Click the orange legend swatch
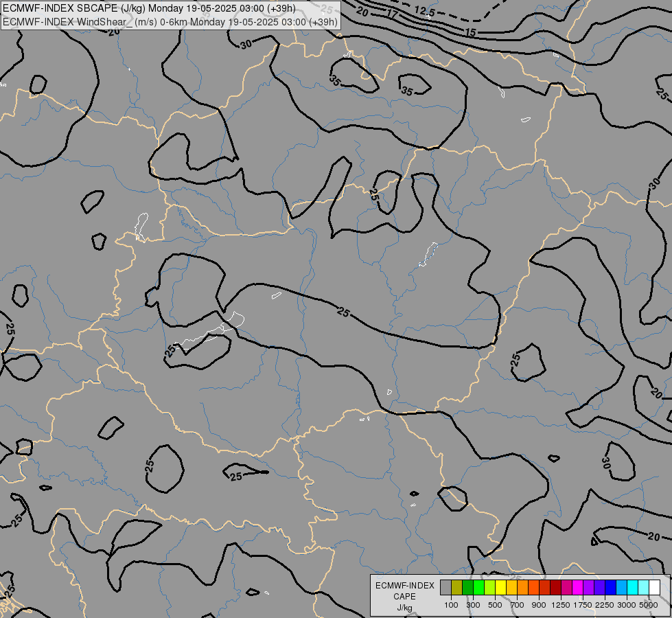 click(523, 588)
